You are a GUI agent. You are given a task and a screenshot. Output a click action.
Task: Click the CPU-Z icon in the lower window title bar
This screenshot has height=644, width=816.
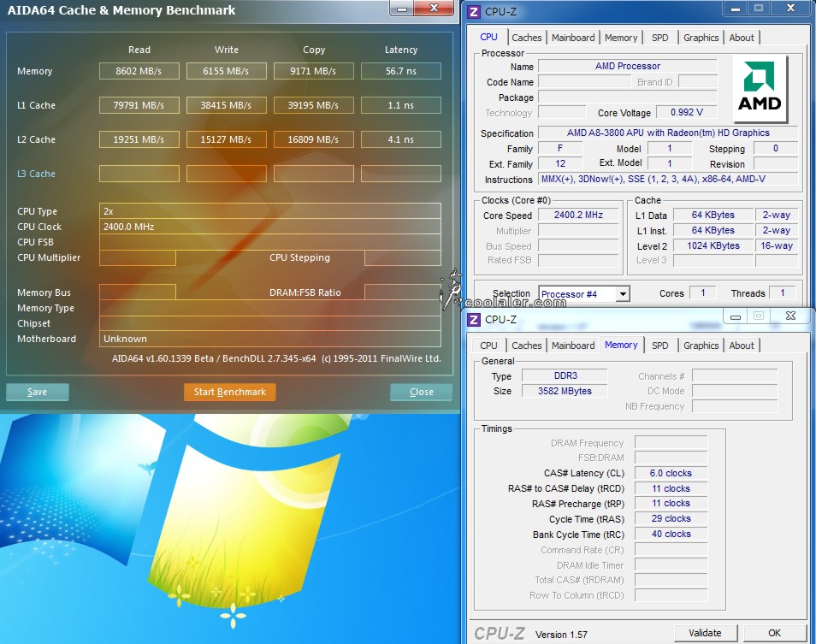click(x=473, y=319)
